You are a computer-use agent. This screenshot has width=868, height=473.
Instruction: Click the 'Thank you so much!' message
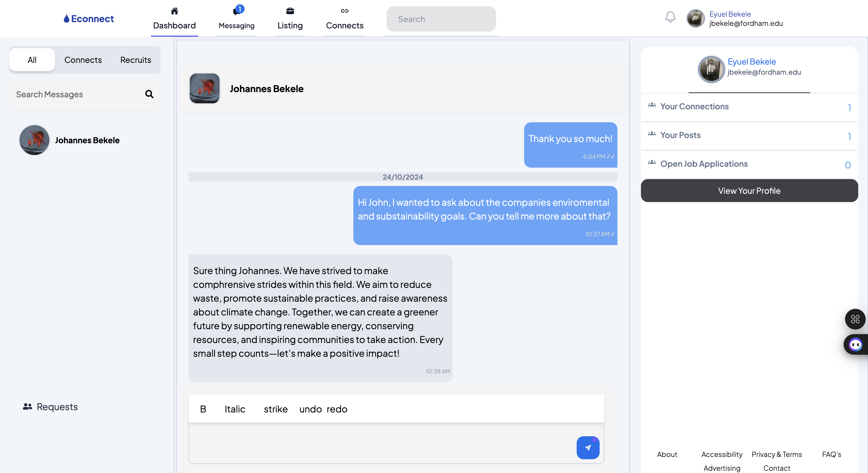click(x=570, y=145)
